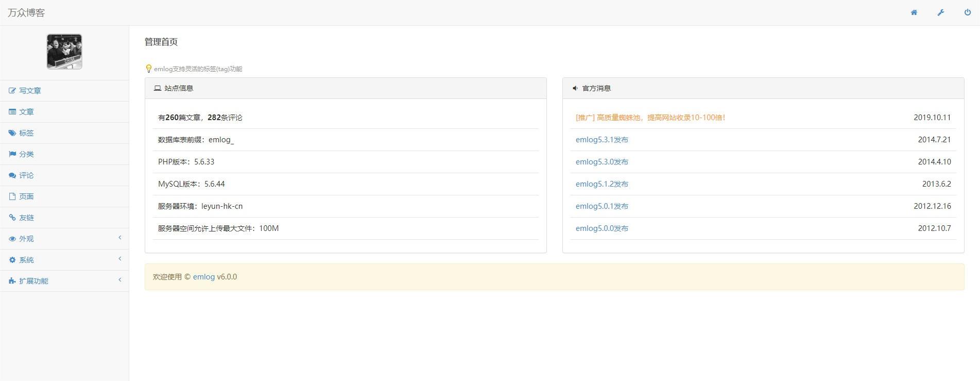Open the 文章 menu item
Screen dimensions: 980x381
pos(26,112)
